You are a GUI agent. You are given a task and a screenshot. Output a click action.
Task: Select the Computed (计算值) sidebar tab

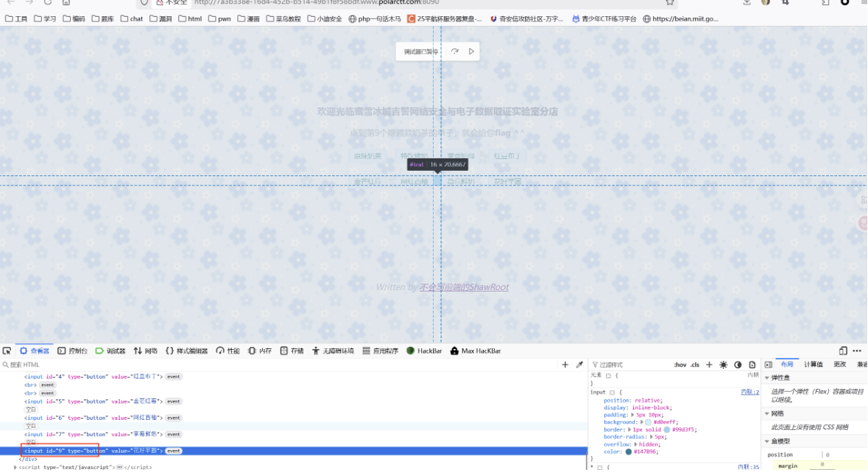[x=814, y=365]
